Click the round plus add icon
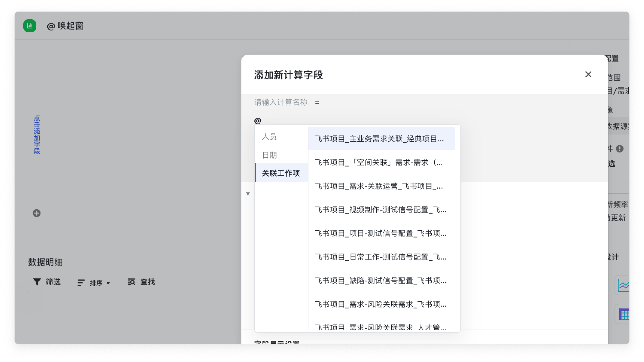 [37, 213]
